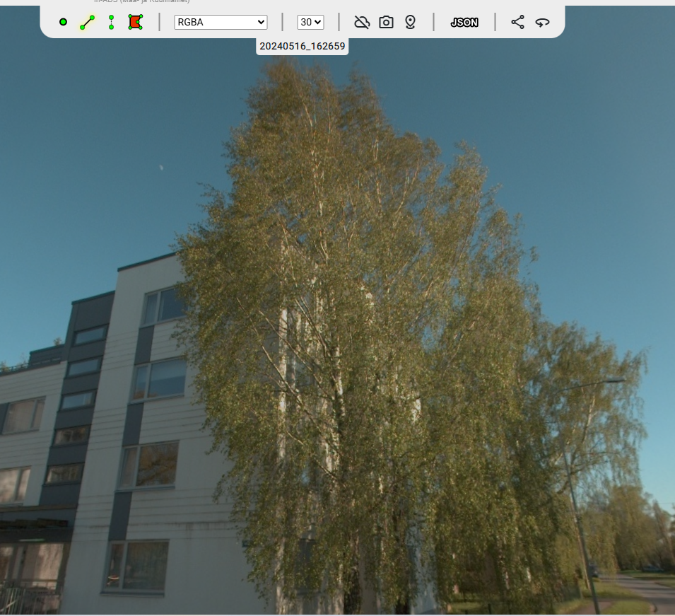675x616 pixels.
Task: Click the map location pin icon
Action: click(x=410, y=22)
